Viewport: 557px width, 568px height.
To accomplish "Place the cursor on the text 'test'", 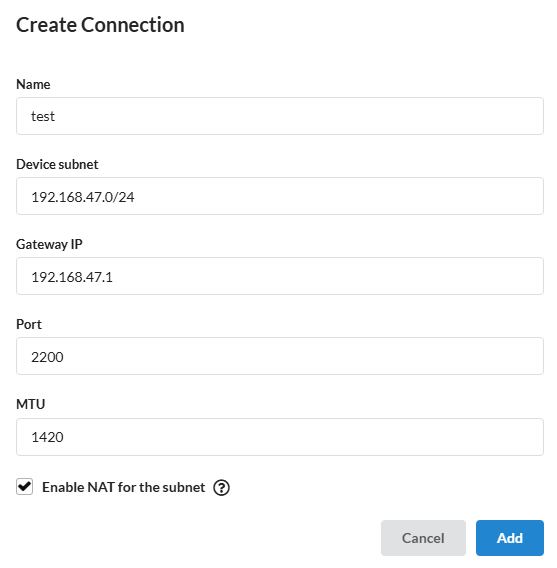I will click(x=43, y=117).
